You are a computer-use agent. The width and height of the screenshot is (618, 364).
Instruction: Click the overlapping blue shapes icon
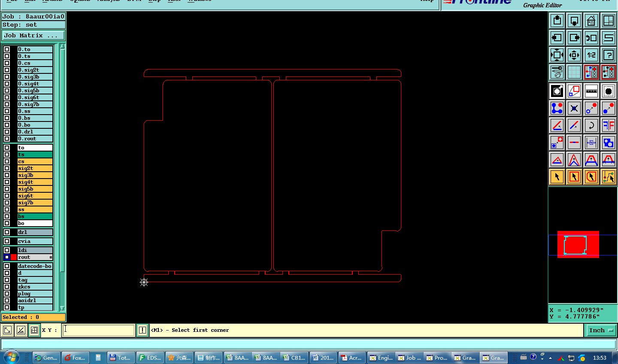click(609, 143)
